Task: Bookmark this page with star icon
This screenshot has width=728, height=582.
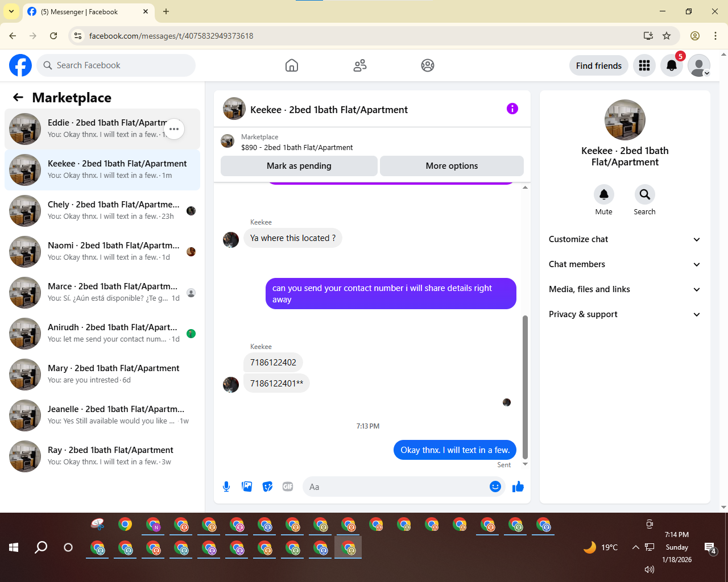Action: pyautogui.click(x=667, y=36)
